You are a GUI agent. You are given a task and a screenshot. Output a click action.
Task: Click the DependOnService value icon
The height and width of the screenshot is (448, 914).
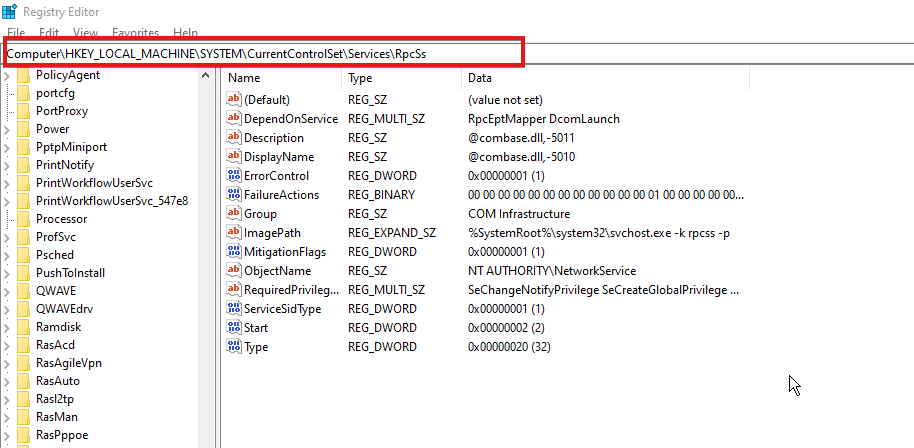(234, 119)
